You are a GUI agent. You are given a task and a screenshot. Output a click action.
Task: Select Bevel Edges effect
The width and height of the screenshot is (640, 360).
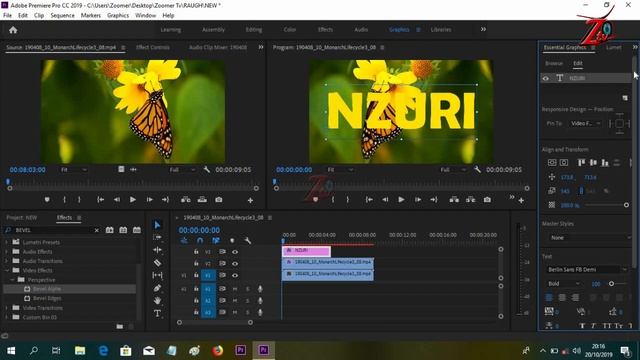click(47, 298)
